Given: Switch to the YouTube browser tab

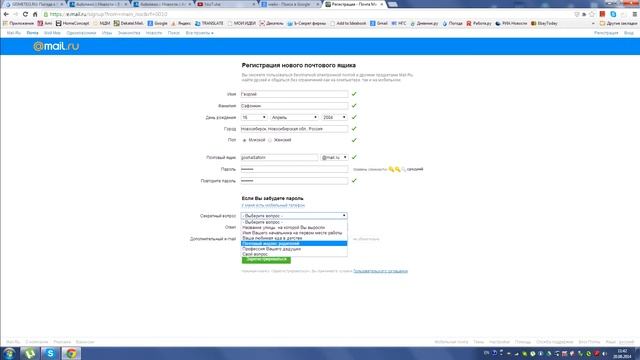Looking at the screenshot, I should (x=225, y=4).
